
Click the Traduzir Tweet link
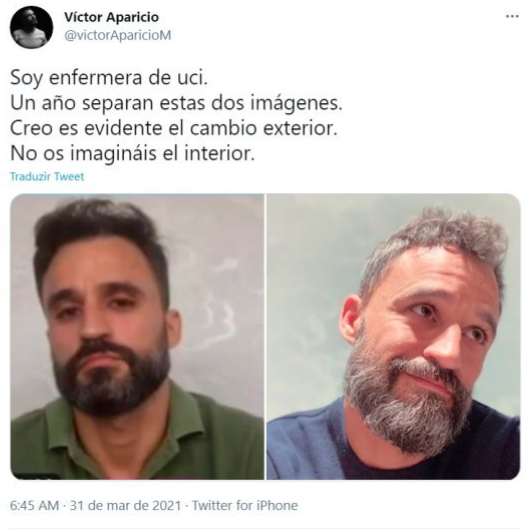click(47, 176)
